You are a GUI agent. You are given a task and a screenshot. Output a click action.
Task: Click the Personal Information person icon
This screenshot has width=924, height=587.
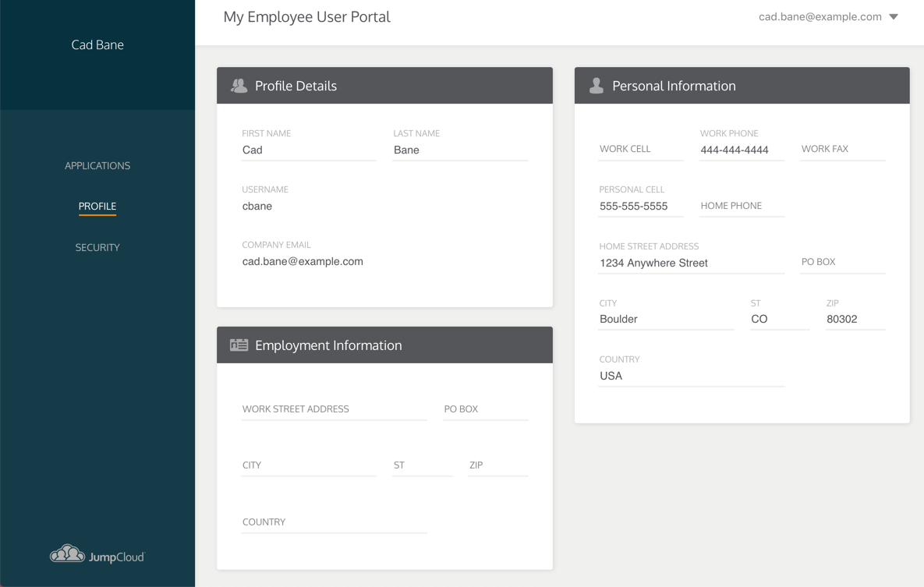597,86
